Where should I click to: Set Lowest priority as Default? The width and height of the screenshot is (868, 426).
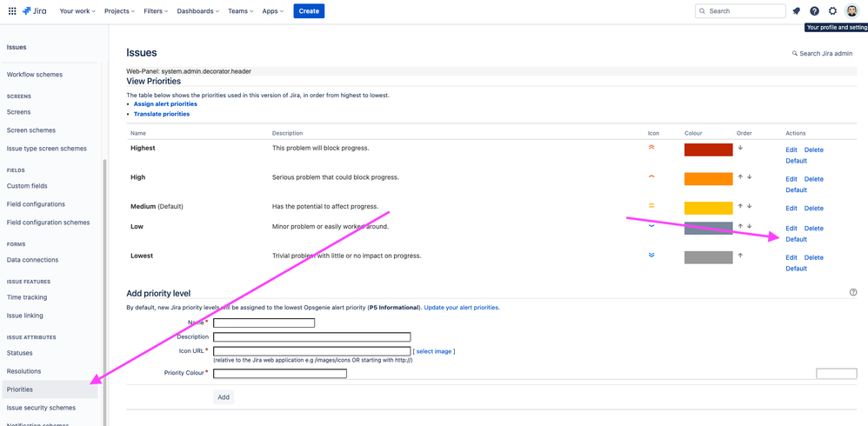click(x=797, y=269)
